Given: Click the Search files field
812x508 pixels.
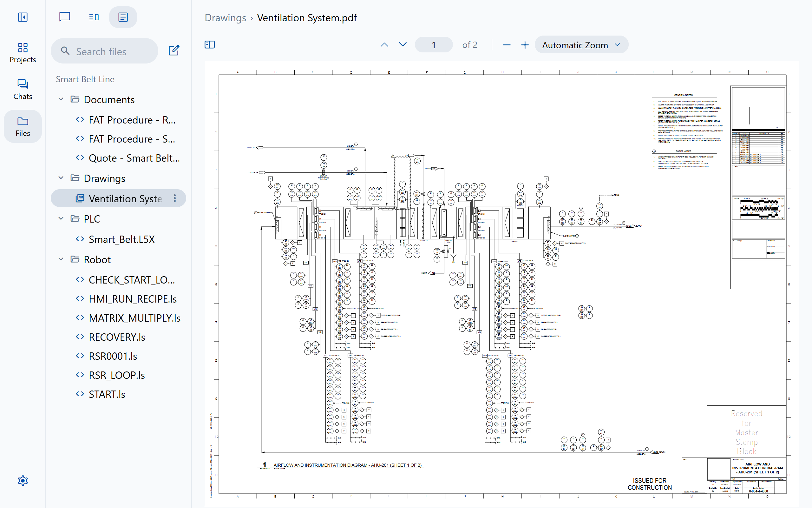Looking at the screenshot, I should click(104, 51).
